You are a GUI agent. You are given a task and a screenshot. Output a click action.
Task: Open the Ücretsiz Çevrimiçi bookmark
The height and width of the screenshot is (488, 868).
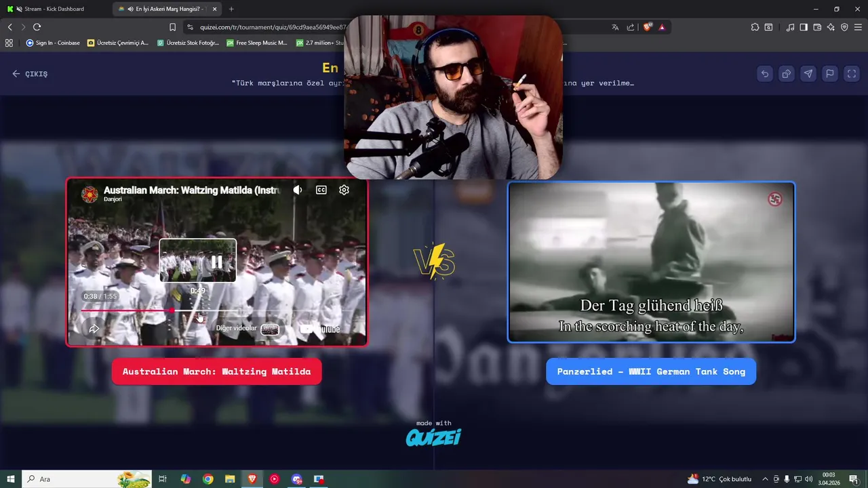[118, 43]
